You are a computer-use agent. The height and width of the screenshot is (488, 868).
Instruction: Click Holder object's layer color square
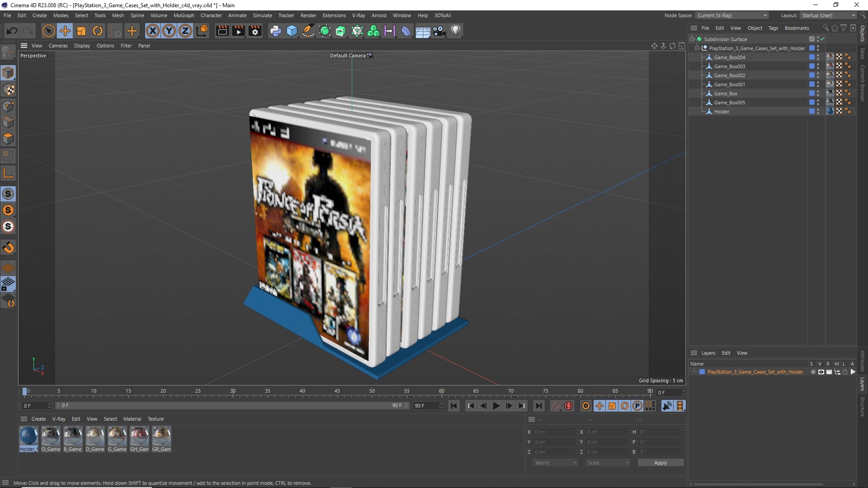pyautogui.click(x=812, y=112)
